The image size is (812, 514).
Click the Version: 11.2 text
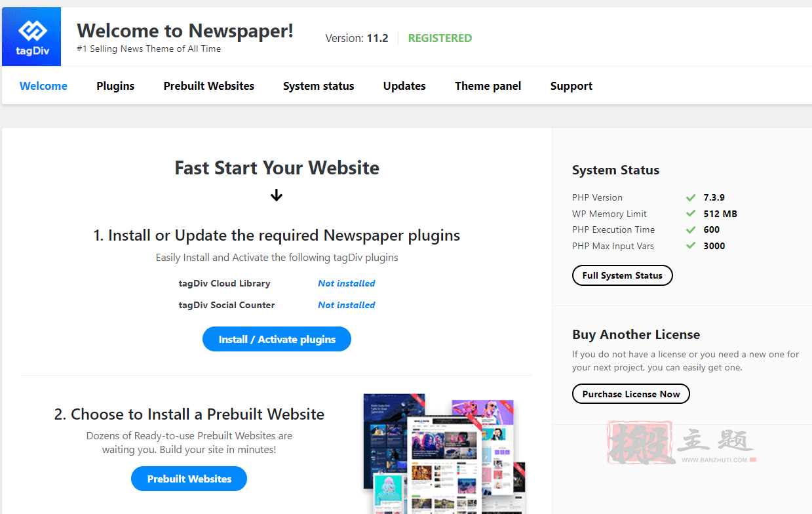[x=357, y=38]
